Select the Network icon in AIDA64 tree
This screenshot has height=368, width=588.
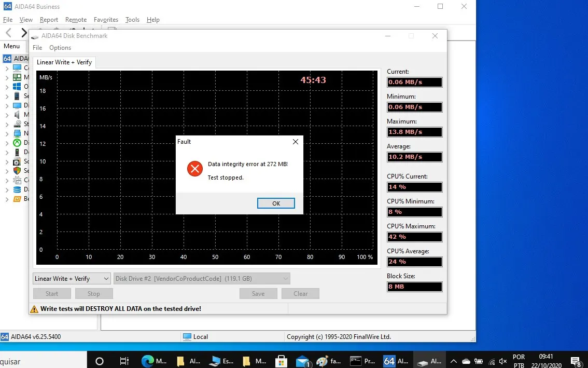pos(17,133)
